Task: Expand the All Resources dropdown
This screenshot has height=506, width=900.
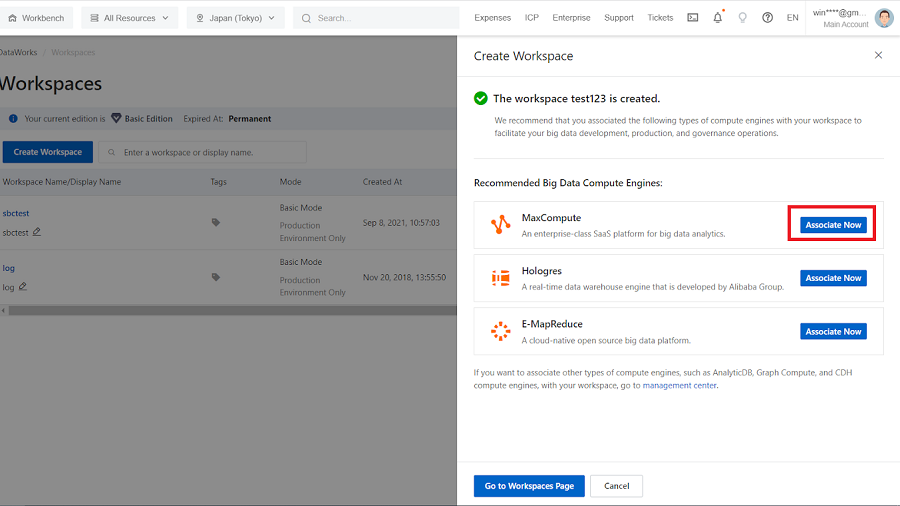Action: (x=129, y=18)
